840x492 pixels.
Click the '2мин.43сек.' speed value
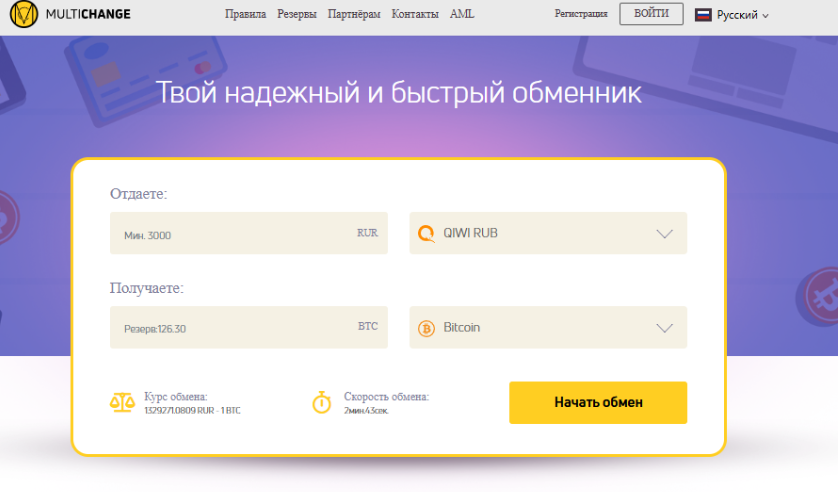(366, 411)
